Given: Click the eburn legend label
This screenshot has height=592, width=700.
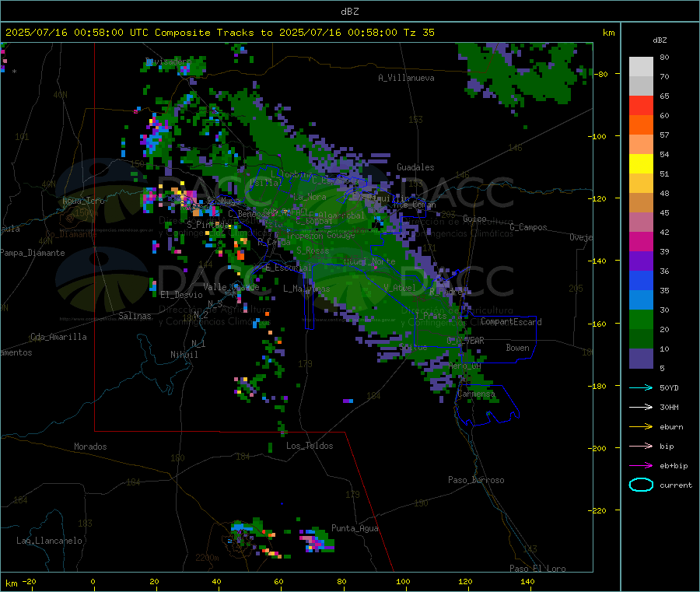Looking at the screenshot, I should click(671, 427).
